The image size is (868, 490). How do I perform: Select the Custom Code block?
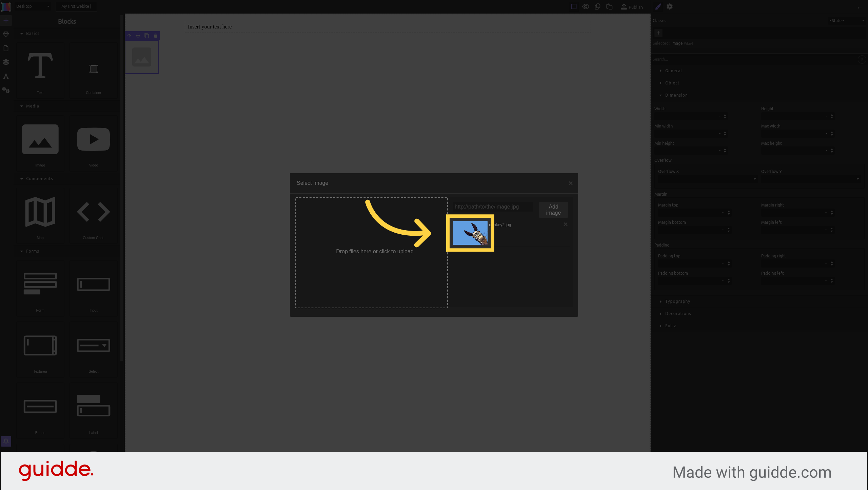pyautogui.click(x=93, y=216)
